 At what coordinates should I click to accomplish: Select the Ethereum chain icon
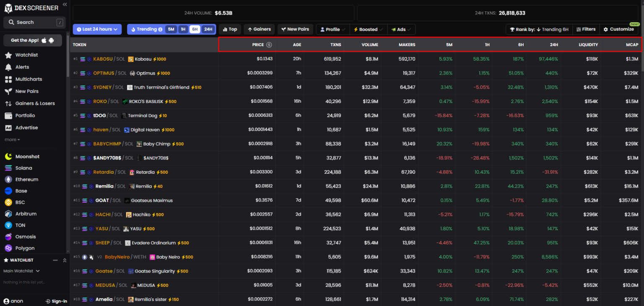point(8,180)
